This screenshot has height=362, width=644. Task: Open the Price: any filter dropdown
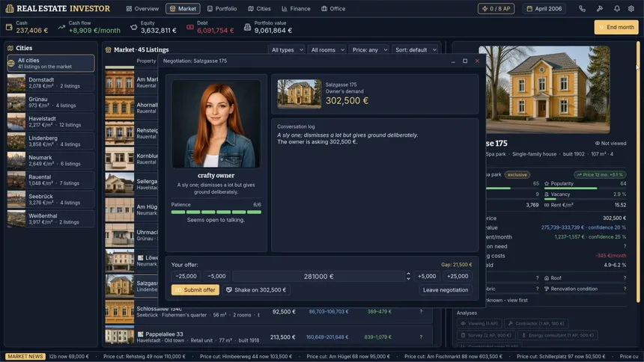coord(368,49)
